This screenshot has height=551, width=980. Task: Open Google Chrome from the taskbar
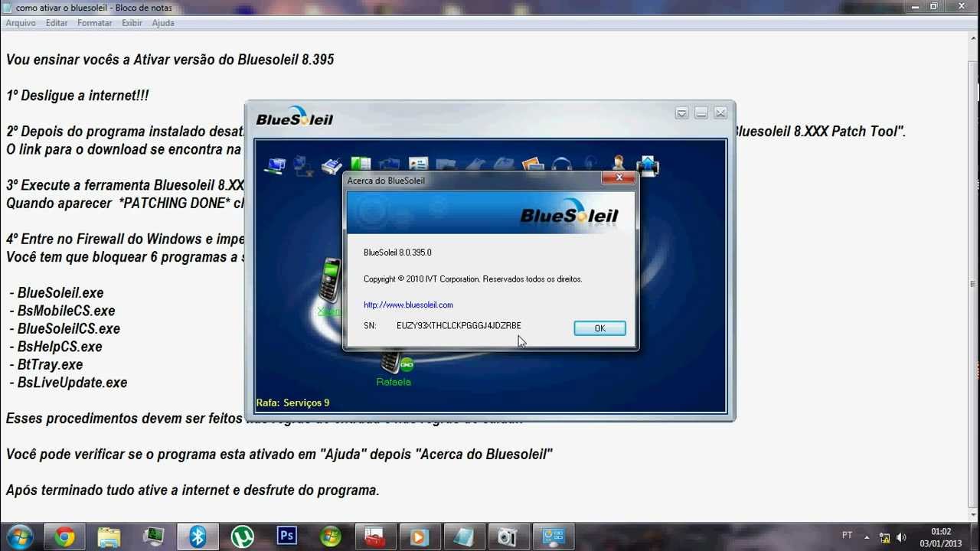pyautogui.click(x=64, y=536)
